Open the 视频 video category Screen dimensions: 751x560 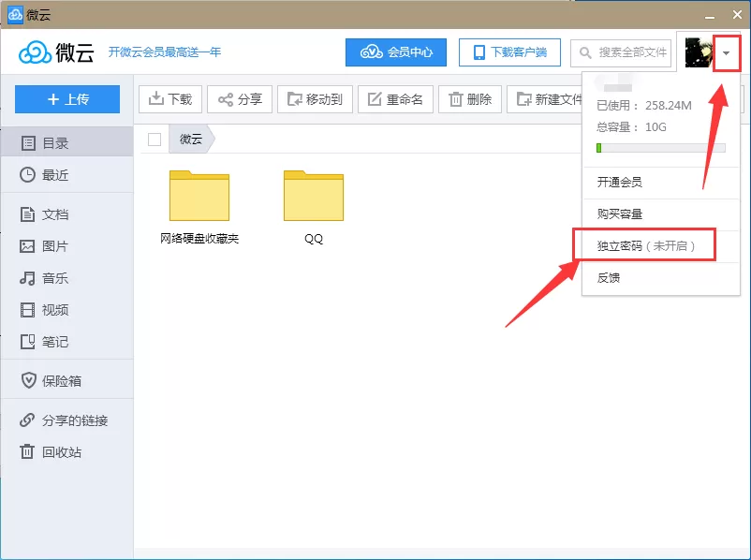click(66, 310)
